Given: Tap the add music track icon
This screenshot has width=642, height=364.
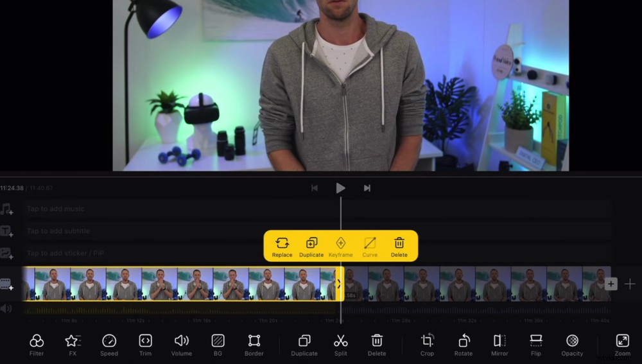Looking at the screenshot, I should [x=7, y=209].
